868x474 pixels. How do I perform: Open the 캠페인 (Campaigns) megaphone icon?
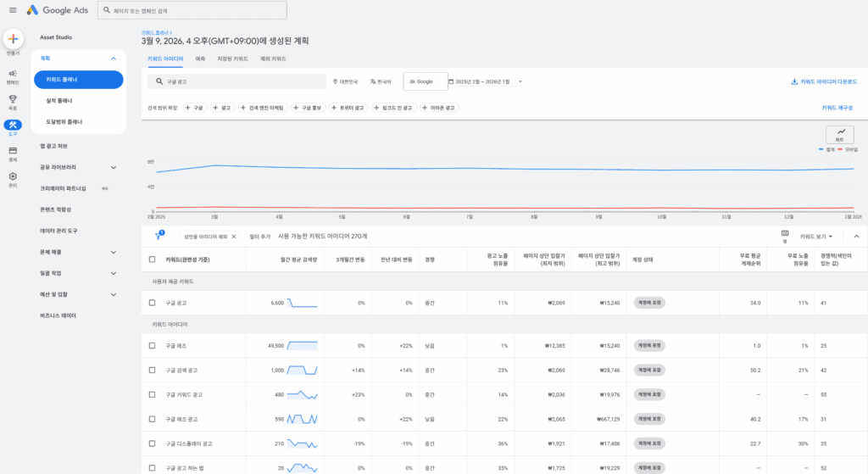point(13,75)
